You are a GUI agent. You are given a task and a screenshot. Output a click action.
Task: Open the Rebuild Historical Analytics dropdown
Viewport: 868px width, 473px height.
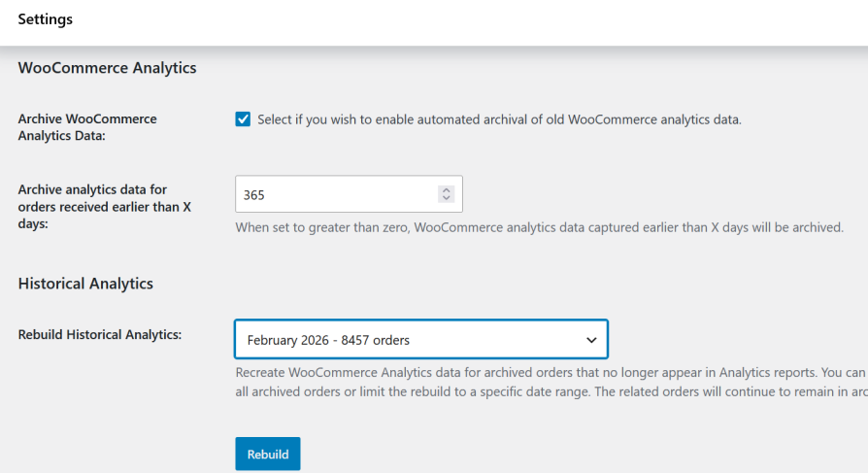421,339
